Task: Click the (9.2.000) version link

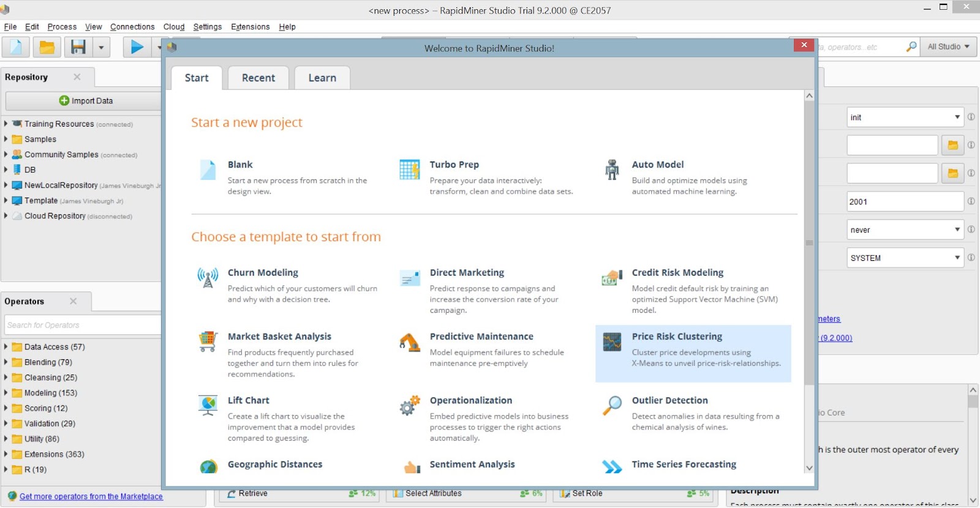Action: tap(835, 338)
